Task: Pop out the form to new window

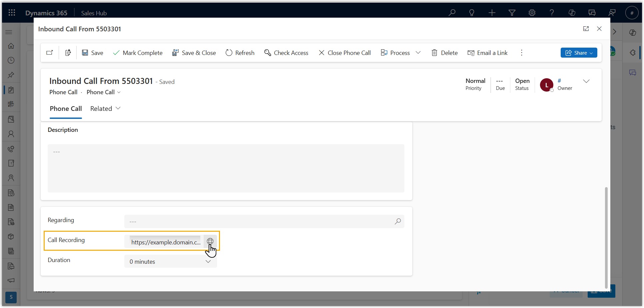Action: [x=586, y=29]
